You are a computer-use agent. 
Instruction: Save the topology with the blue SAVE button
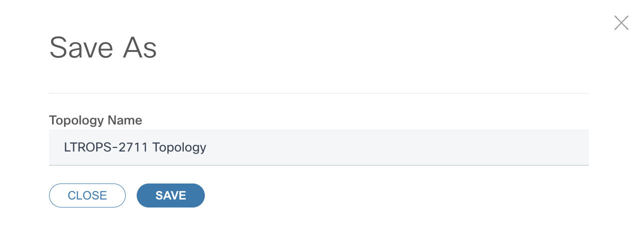click(x=170, y=195)
